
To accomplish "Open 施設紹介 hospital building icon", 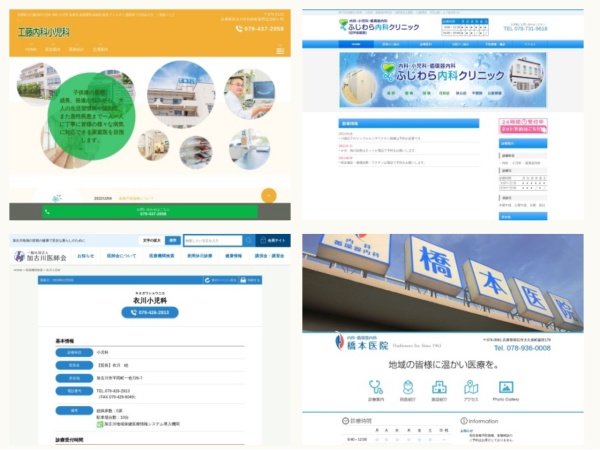I will pyautogui.click(x=439, y=390).
